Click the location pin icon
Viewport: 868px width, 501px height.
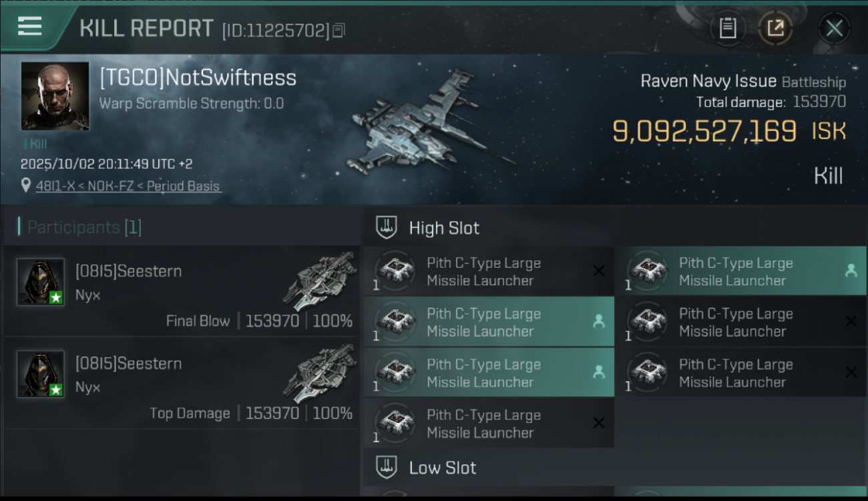pyautogui.click(x=25, y=186)
